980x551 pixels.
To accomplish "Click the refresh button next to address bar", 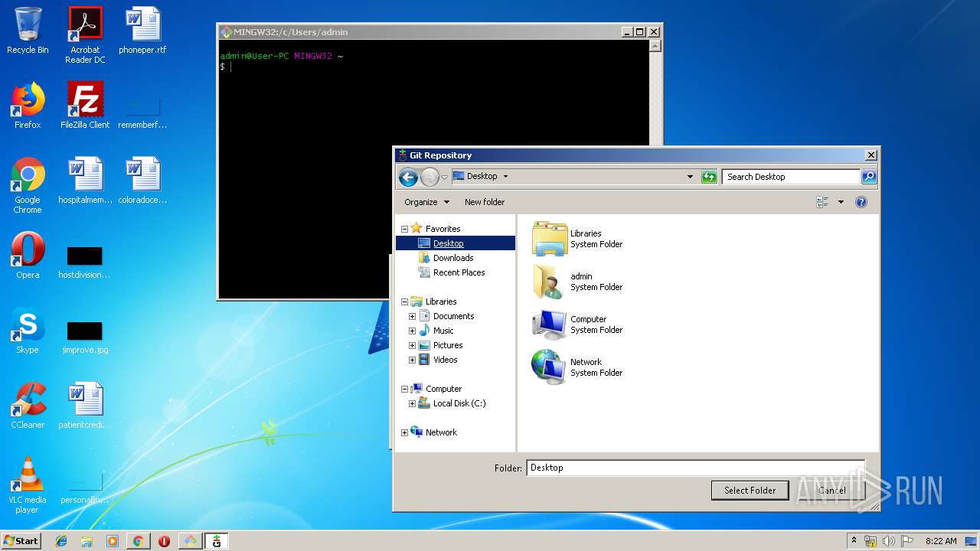I will click(x=709, y=177).
